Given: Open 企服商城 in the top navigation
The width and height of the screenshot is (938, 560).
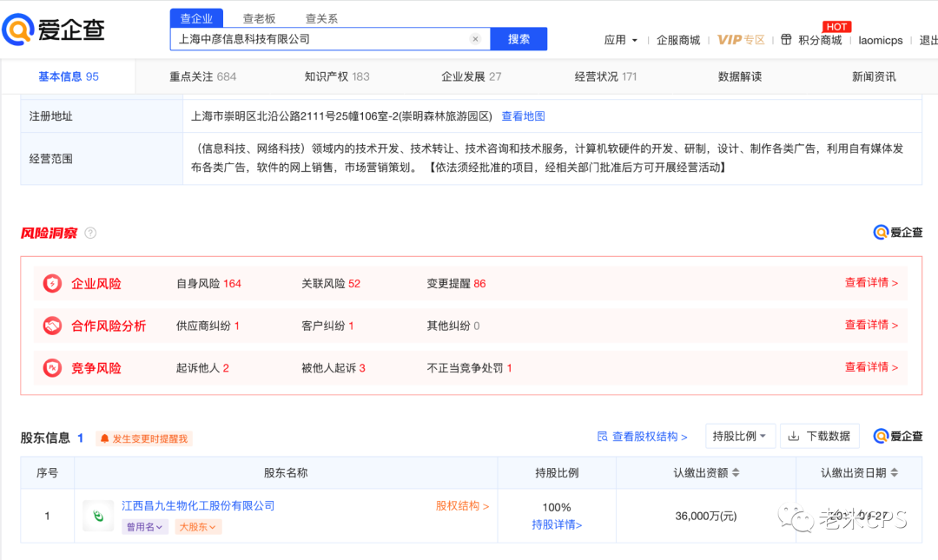Looking at the screenshot, I should tap(678, 40).
